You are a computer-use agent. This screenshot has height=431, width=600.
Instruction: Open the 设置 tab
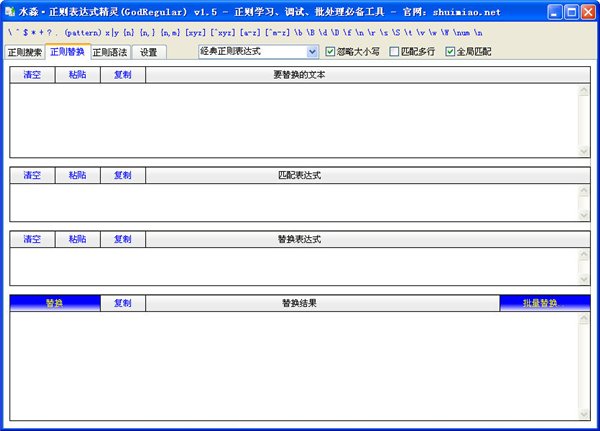(149, 52)
